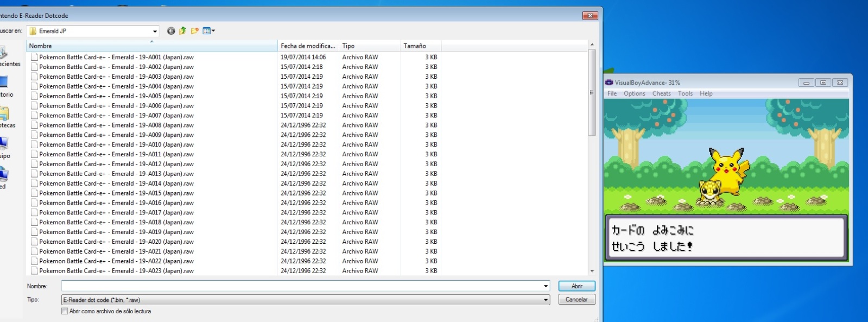Select file icon for 19-A017 (Japan).raw
The width and height of the screenshot is (868, 322).
(x=34, y=212)
